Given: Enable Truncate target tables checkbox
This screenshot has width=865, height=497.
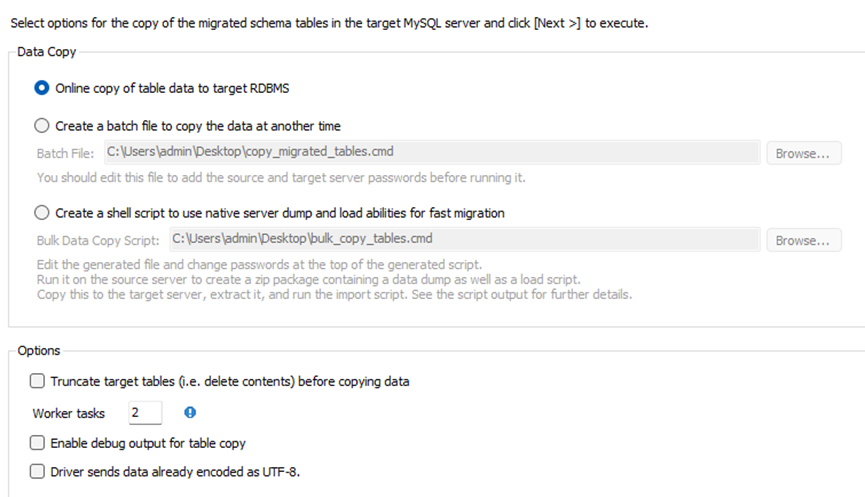Looking at the screenshot, I should 38,381.
